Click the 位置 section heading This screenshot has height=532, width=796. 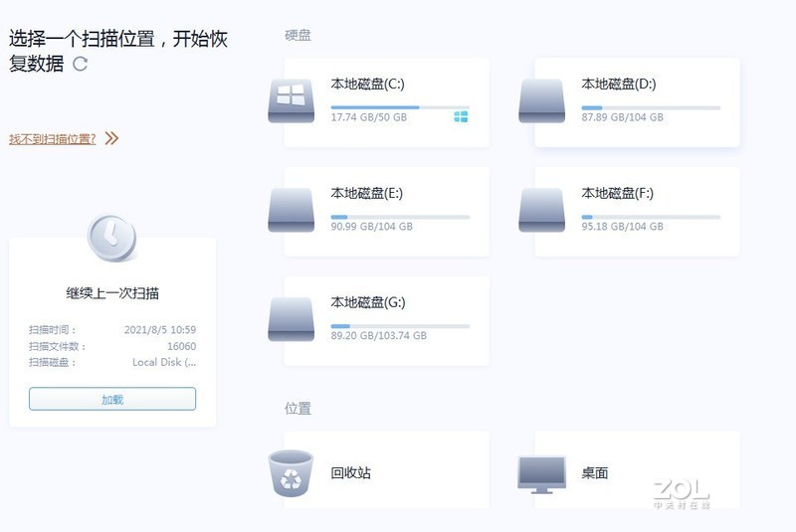click(x=298, y=409)
